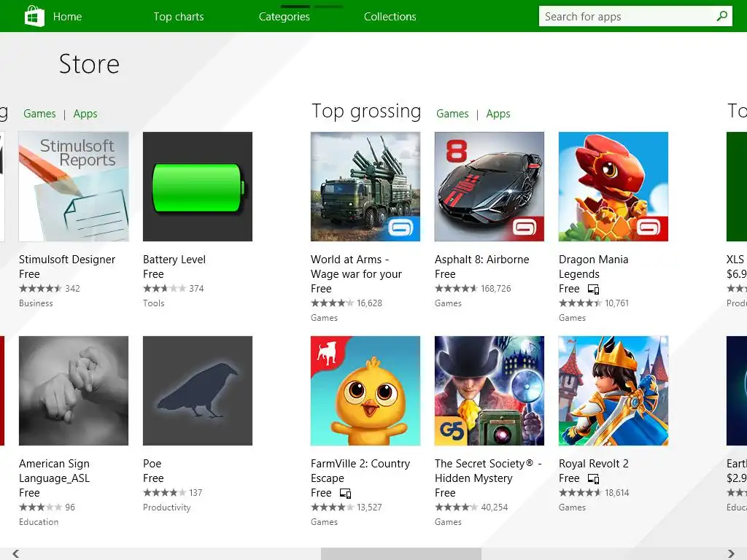Click Battery Level rating count 374

pyautogui.click(x=196, y=289)
